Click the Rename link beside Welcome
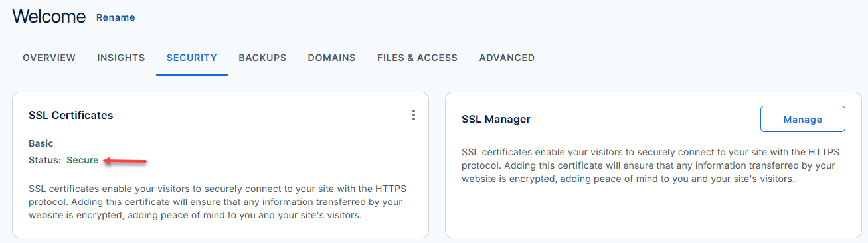 coord(116,17)
